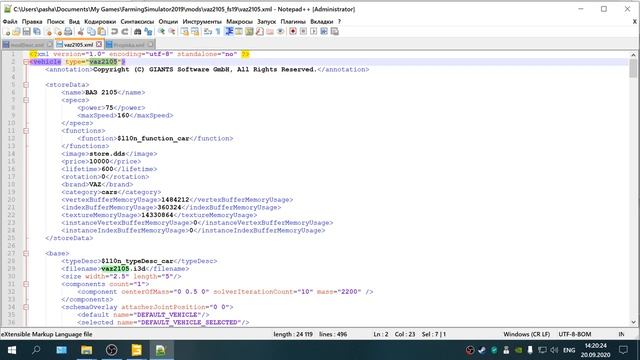Click the Save All toolbar icon
This screenshot has width=640, height=360.
pyautogui.click(x=37, y=31)
